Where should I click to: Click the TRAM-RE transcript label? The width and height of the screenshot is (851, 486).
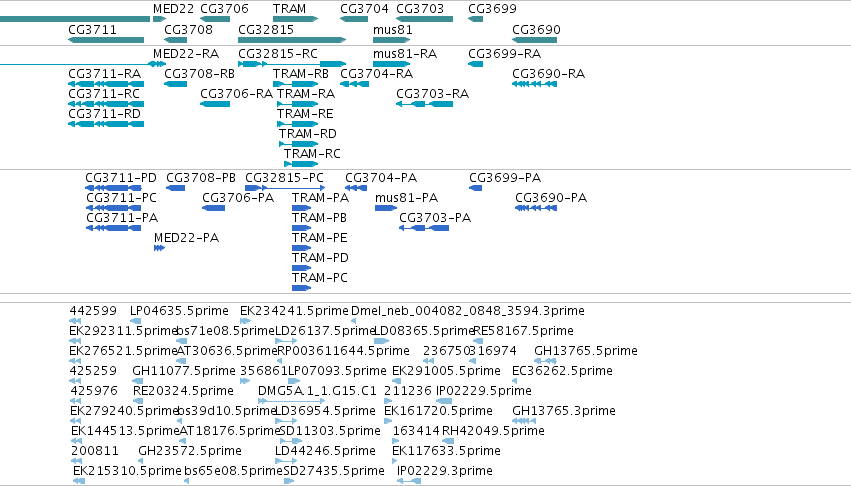click(x=305, y=113)
